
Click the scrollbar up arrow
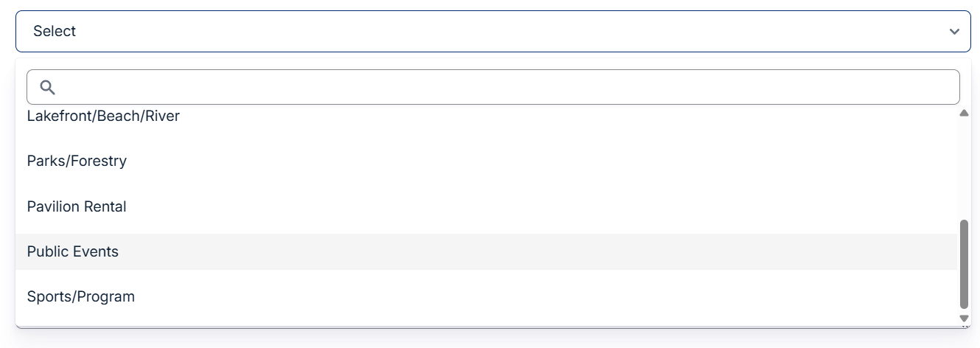pyautogui.click(x=964, y=114)
